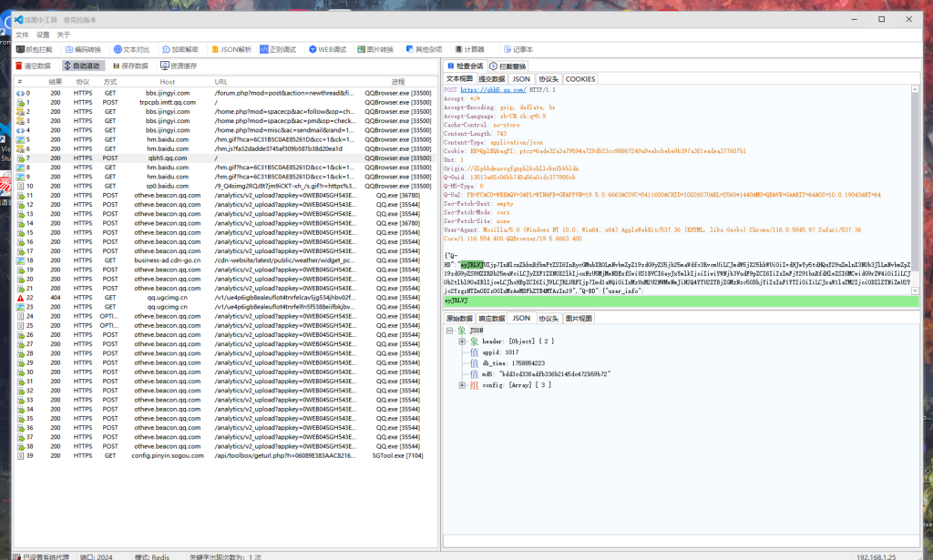This screenshot has height=560, width=933.
Task: Toggle the 自动滚动 auto-scroll button
Action: (83, 66)
